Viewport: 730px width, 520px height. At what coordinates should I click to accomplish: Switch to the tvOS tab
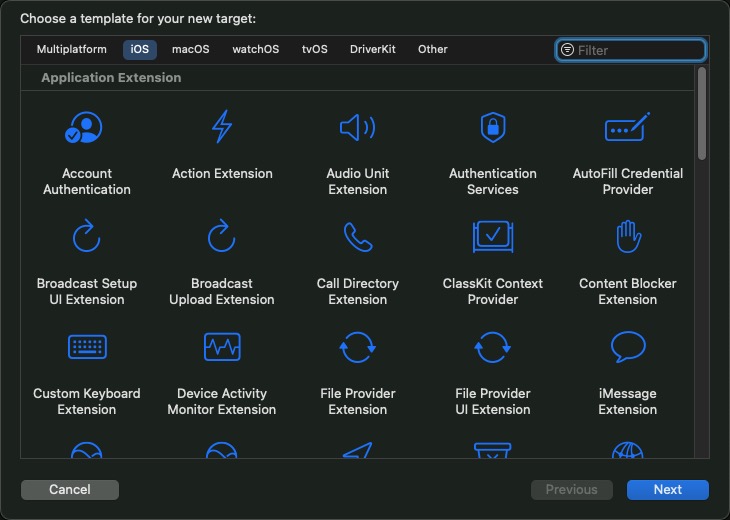[x=315, y=49]
